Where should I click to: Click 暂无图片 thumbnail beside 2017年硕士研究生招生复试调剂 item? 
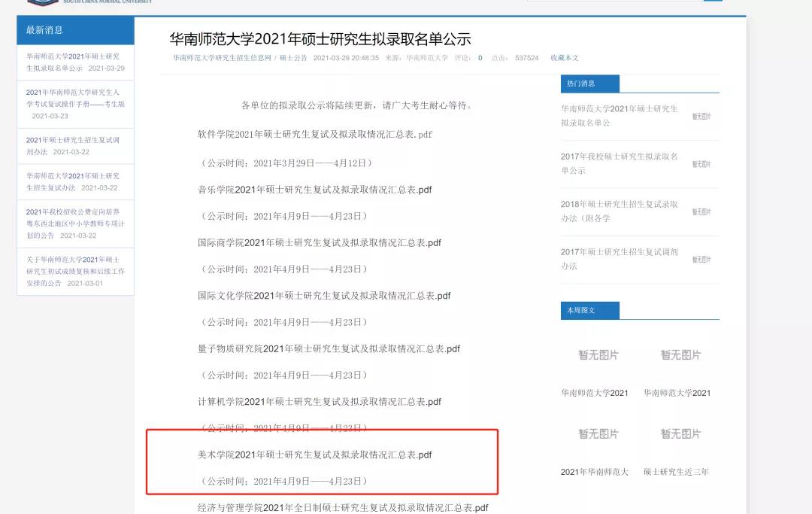701,260
